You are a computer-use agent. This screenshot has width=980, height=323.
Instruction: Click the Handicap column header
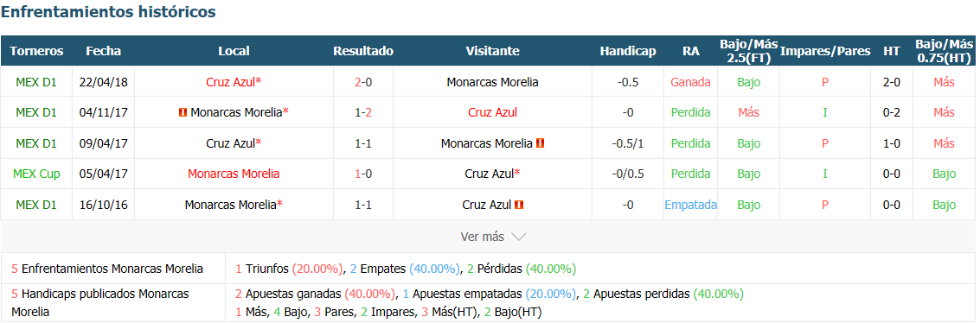point(627,51)
